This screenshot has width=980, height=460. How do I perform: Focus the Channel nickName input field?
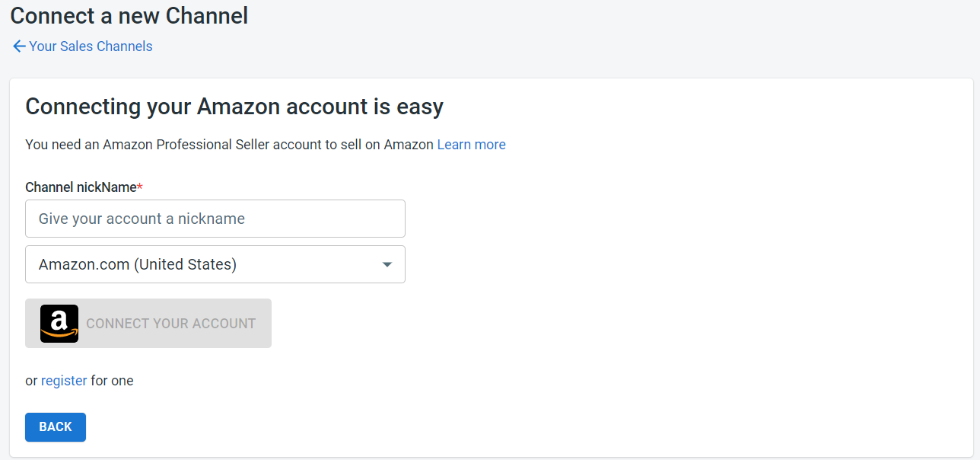pos(215,219)
